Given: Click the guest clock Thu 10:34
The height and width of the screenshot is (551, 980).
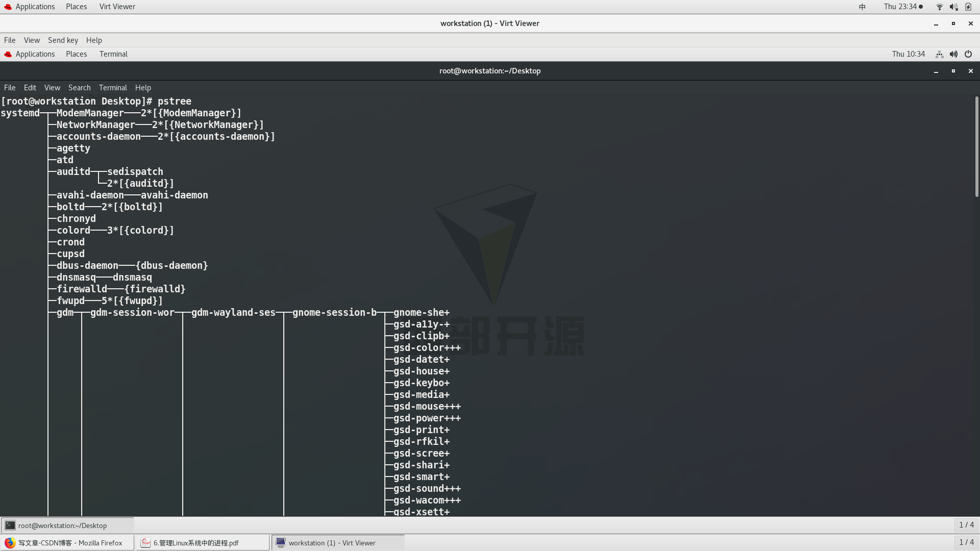Looking at the screenshot, I should pyautogui.click(x=908, y=54).
